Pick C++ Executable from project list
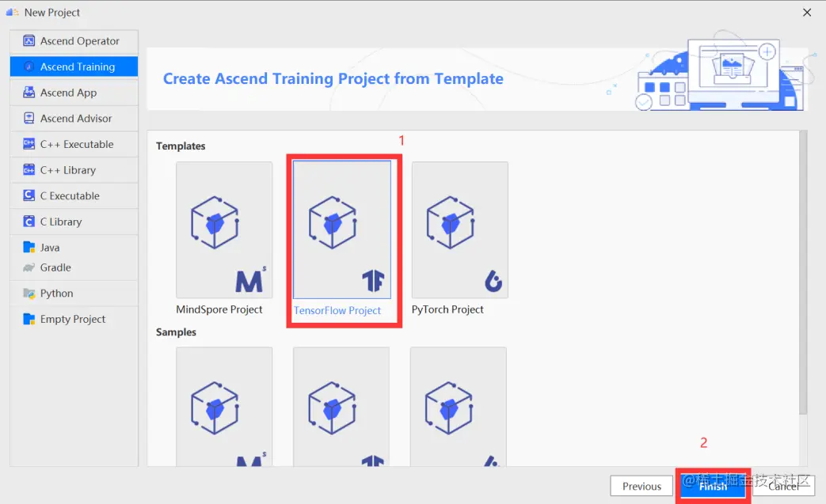Viewport: 826px width, 504px height. [74, 144]
